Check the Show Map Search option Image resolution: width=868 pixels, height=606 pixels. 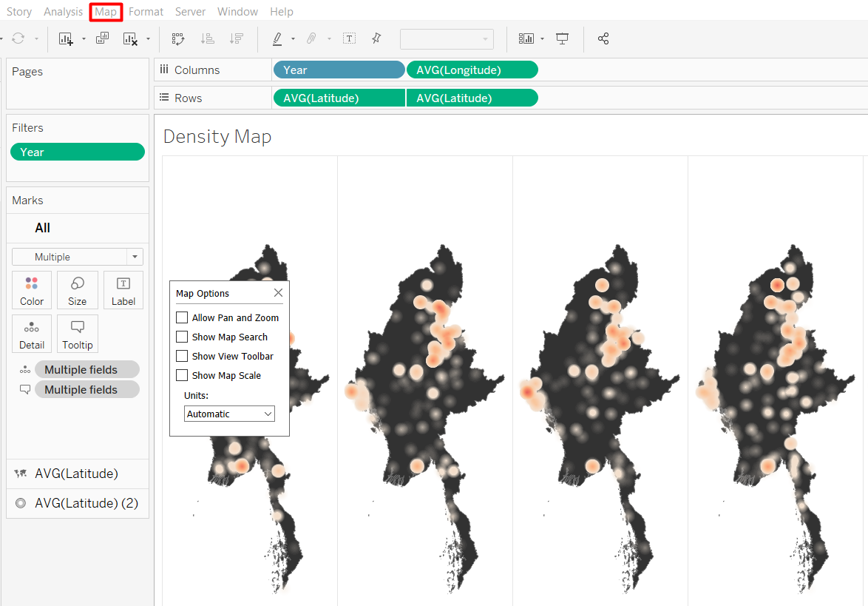182,337
